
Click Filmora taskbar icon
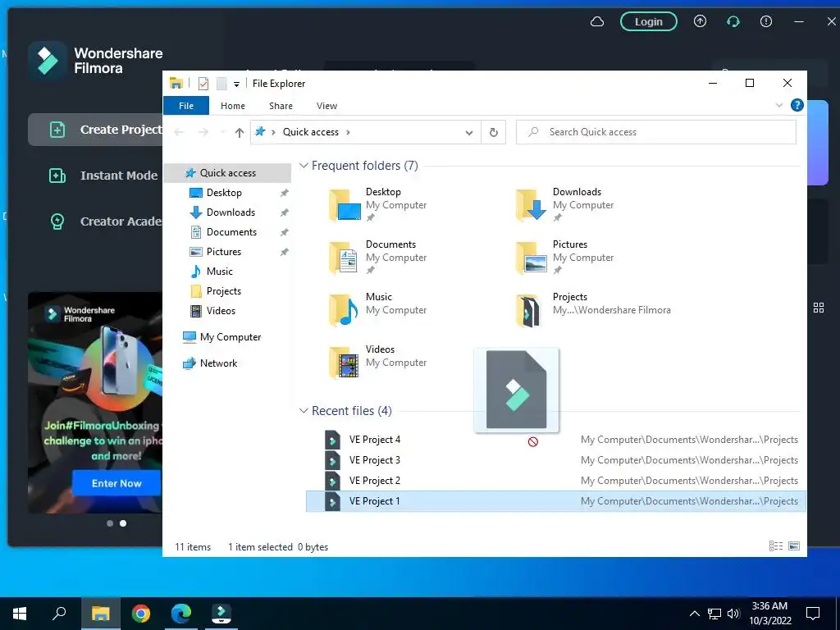221,614
